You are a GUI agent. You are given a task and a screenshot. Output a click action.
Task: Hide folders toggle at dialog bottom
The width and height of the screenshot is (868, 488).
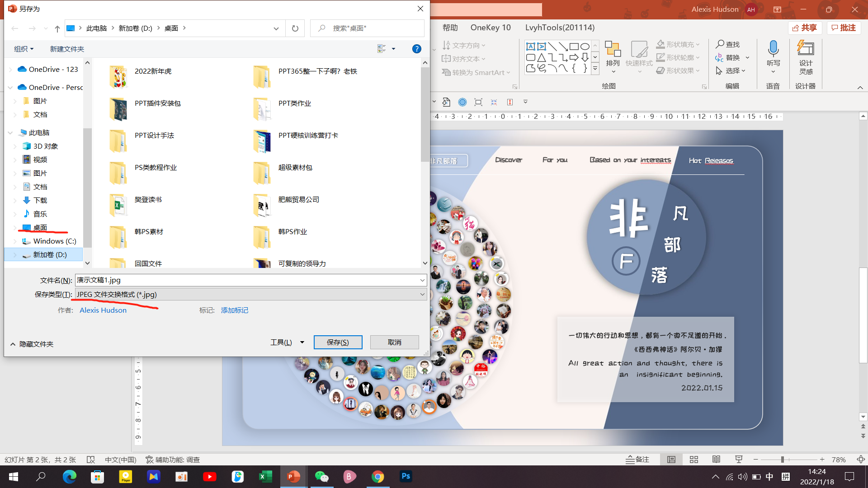32,344
